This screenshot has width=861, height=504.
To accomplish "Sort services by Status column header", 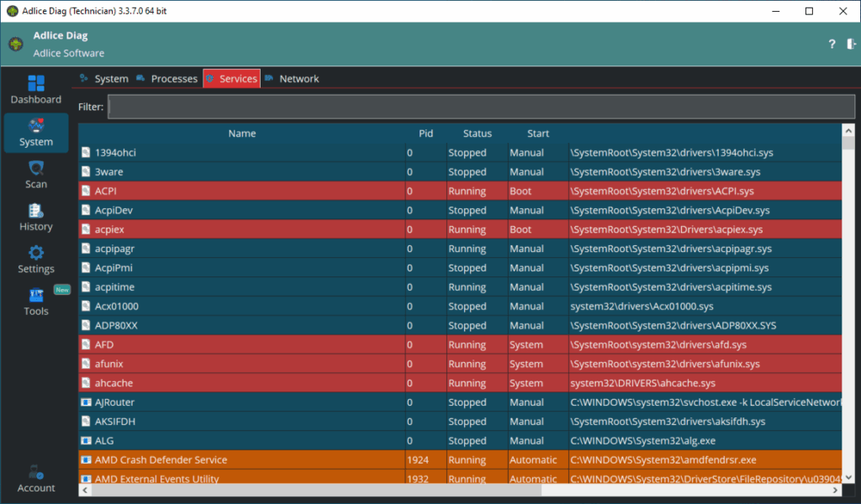I will [477, 134].
